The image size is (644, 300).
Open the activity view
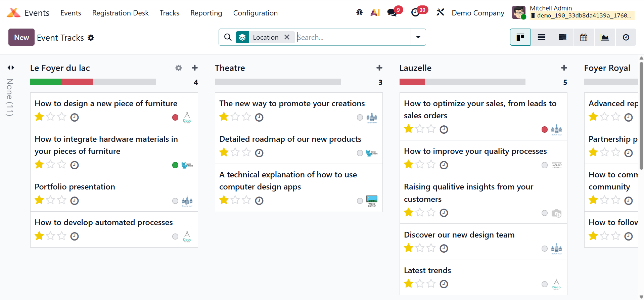coord(626,37)
